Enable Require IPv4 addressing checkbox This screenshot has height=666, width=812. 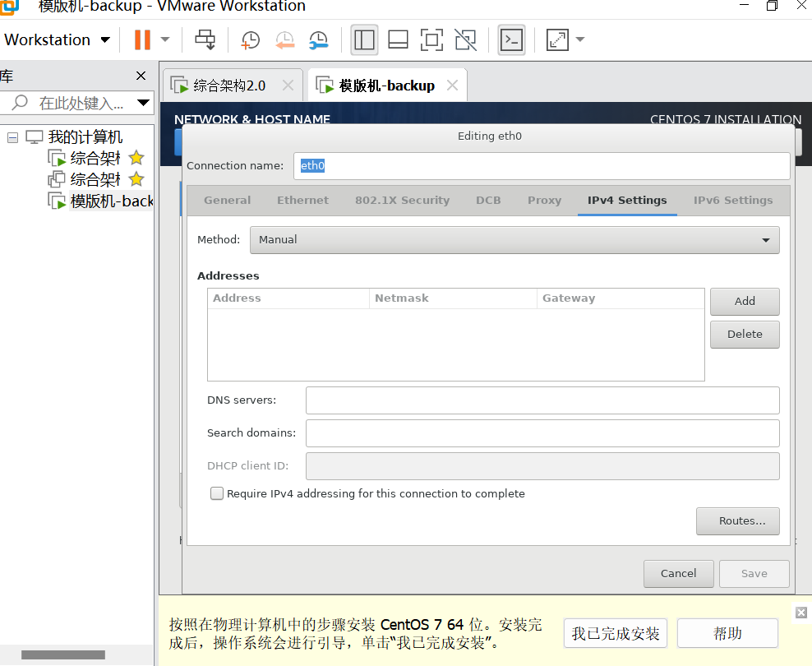click(x=217, y=493)
